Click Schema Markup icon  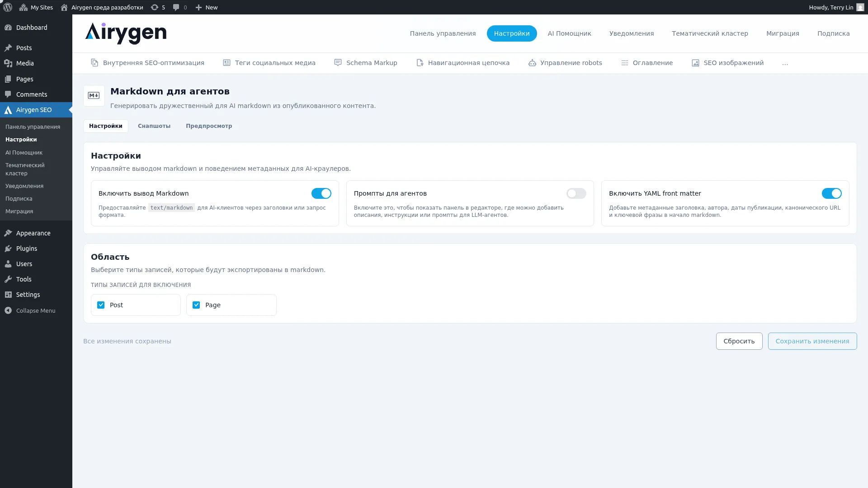[x=338, y=63]
